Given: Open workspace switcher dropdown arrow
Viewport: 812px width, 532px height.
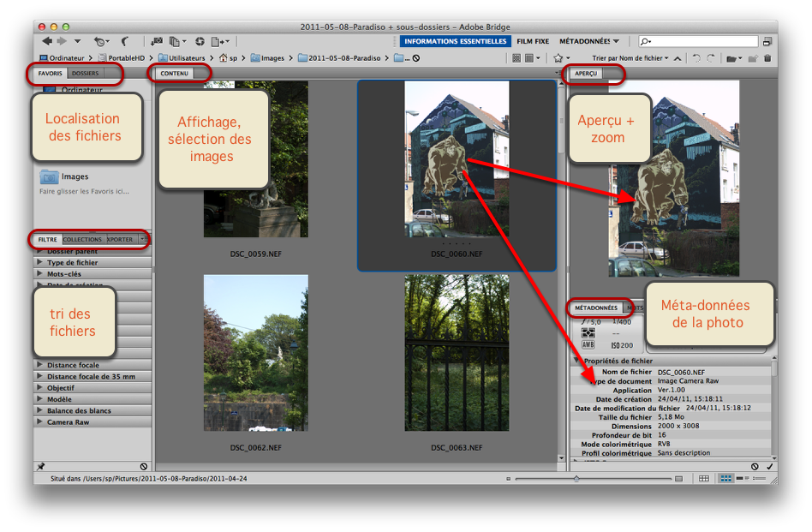Looking at the screenshot, I should point(616,41).
